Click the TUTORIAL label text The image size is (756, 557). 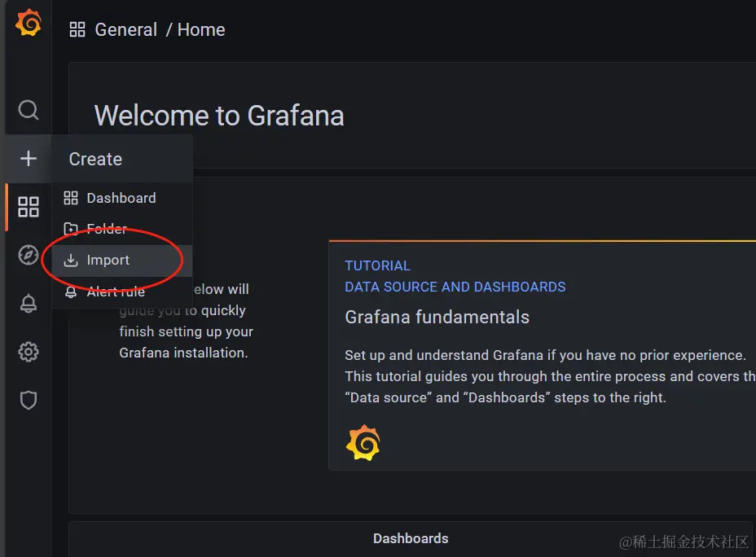coord(377,265)
